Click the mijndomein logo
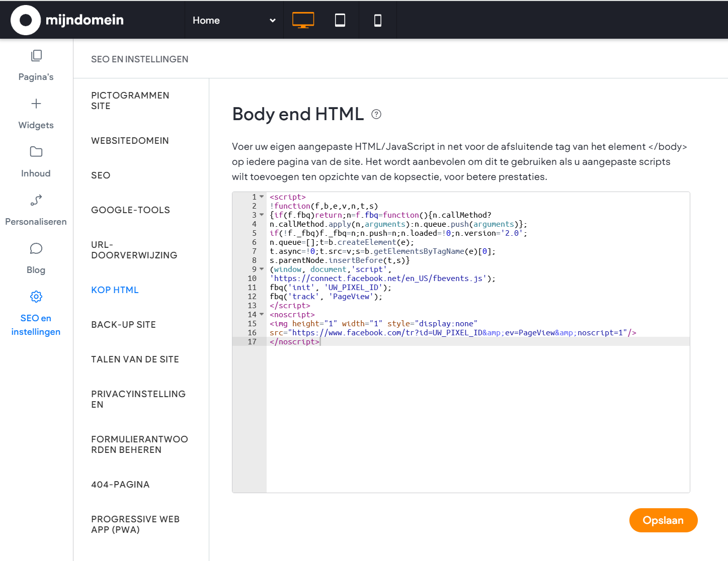 point(67,20)
